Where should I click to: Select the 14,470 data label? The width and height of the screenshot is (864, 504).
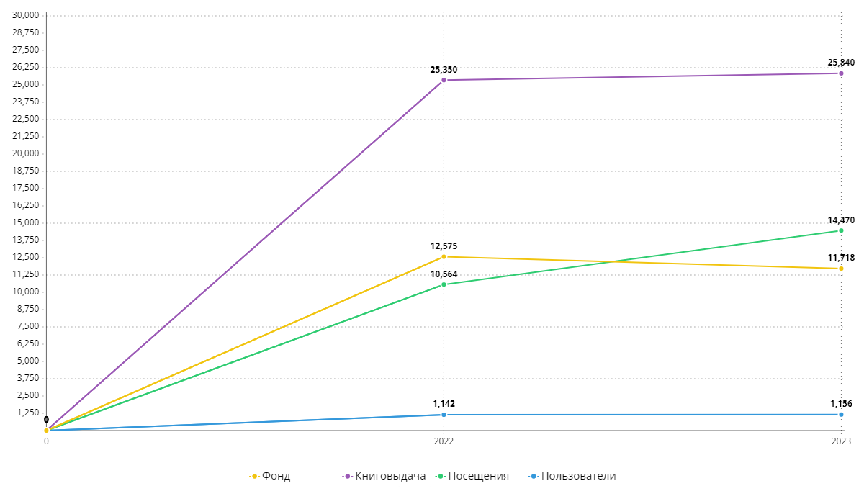pos(841,220)
